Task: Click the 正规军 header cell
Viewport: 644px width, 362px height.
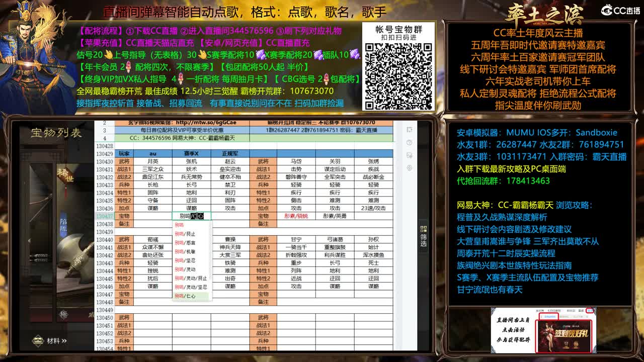Action: [230, 153]
